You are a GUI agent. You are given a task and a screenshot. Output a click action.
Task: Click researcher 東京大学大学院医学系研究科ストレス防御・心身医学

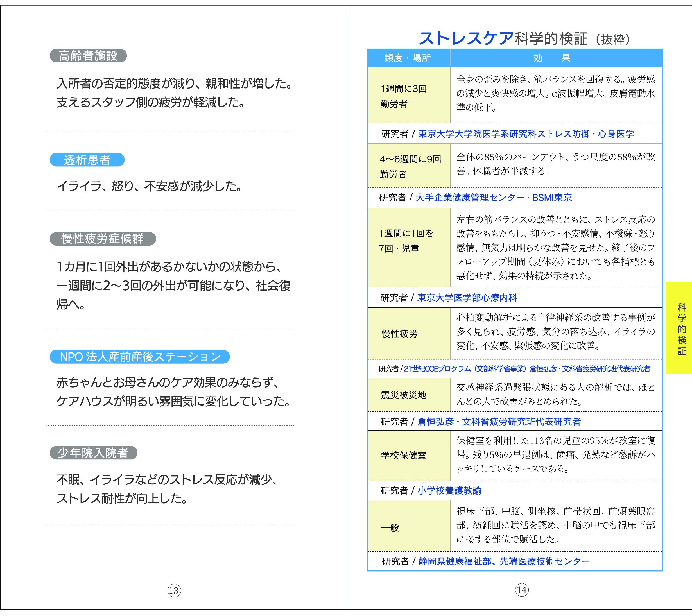tap(526, 134)
